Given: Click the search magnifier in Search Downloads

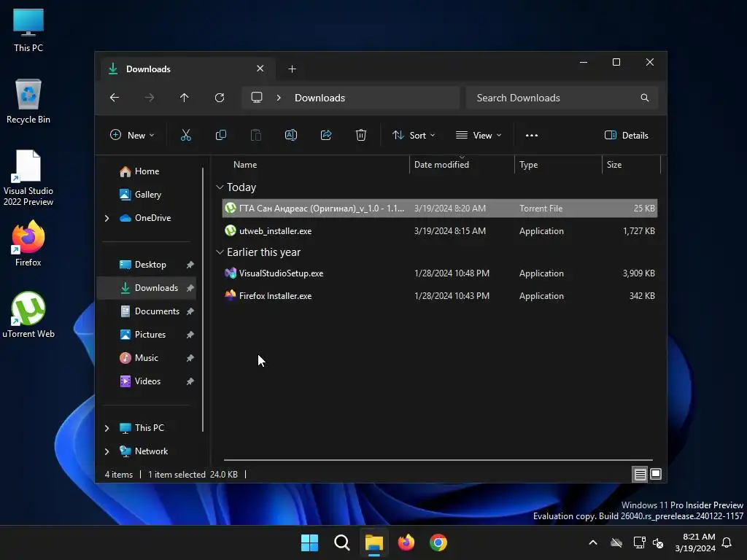Looking at the screenshot, I should [x=645, y=98].
